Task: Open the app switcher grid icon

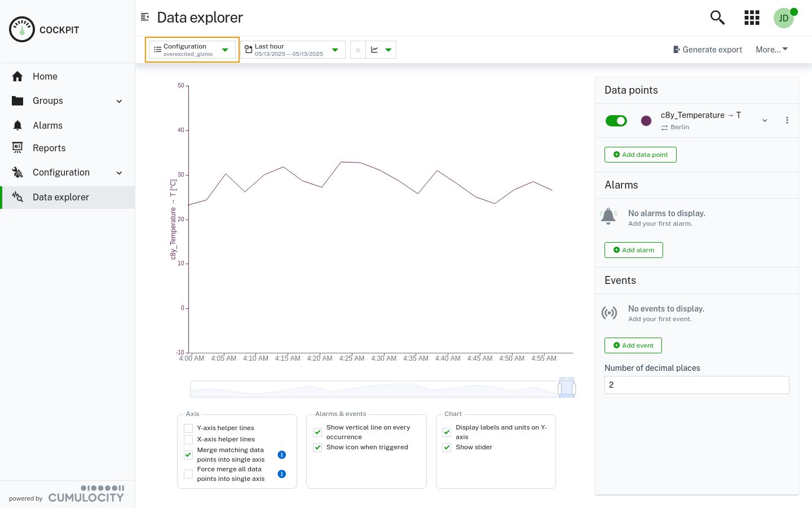Action: coord(752,17)
